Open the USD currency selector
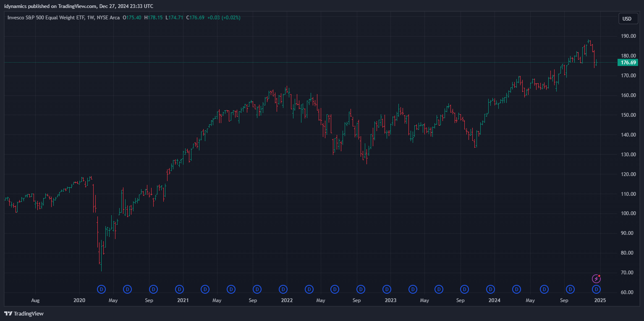Image resolution: width=644 pixels, height=321 pixels. pyautogui.click(x=627, y=18)
